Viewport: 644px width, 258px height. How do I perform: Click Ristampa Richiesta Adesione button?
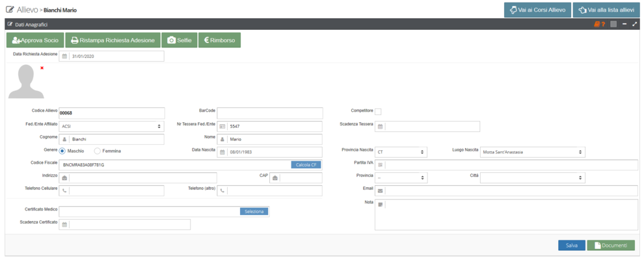113,40
